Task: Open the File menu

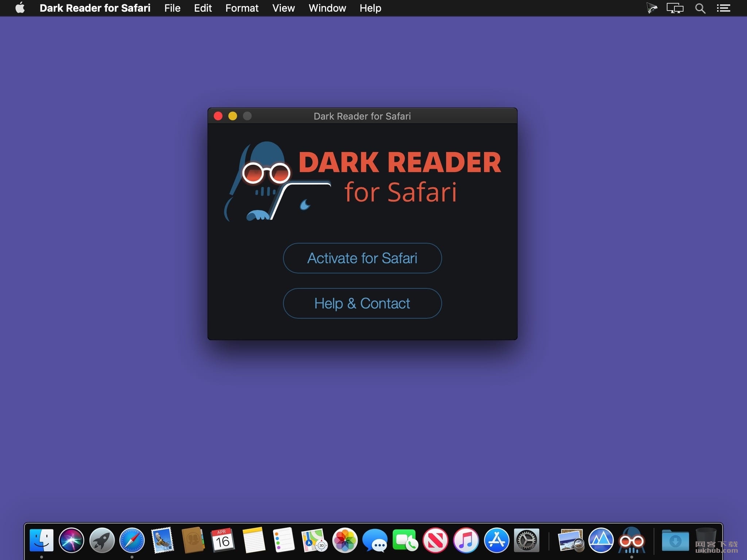Action: pyautogui.click(x=172, y=8)
